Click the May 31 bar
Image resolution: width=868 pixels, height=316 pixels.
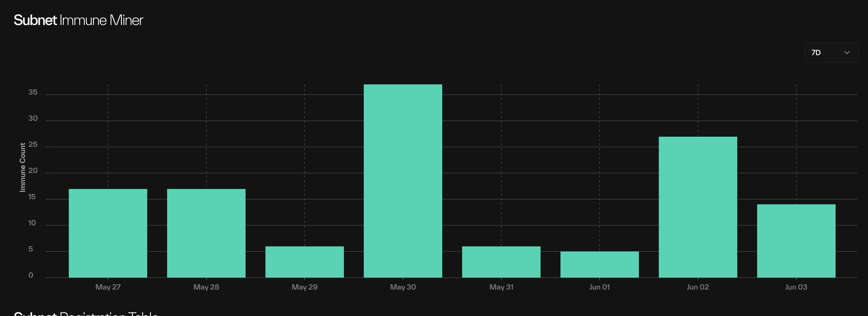[501, 262]
